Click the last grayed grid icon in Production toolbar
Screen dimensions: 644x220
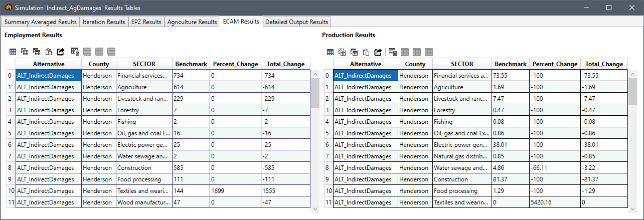429,52
